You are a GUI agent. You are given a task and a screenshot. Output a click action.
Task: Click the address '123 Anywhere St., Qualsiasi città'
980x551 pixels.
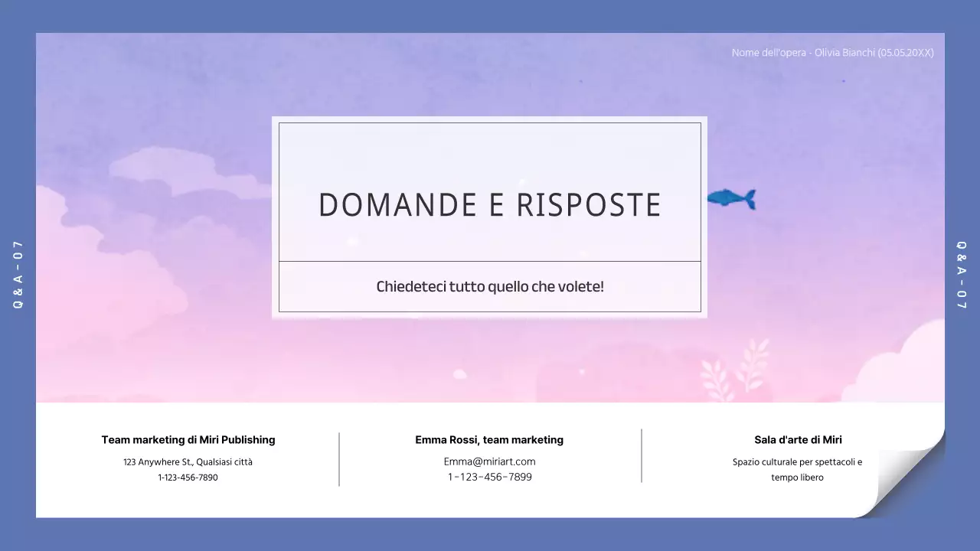(188, 461)
